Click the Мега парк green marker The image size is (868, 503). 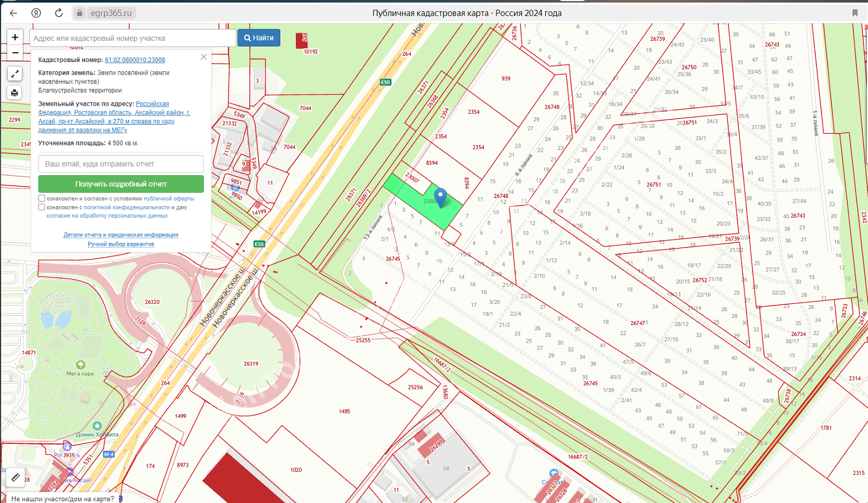[80, 365]
